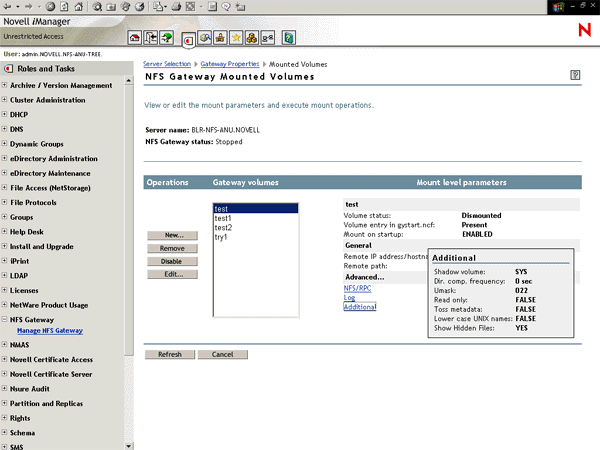Viewport: 600px width, 450px height.
Task: Select the Roles and Tasks view icon
Action: click(188, 40)
